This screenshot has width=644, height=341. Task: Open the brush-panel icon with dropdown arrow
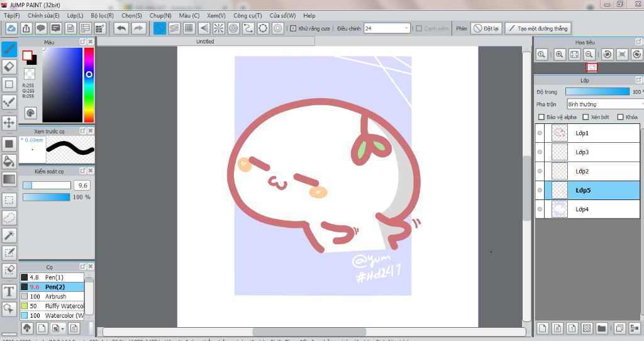[x=58, y=328]
